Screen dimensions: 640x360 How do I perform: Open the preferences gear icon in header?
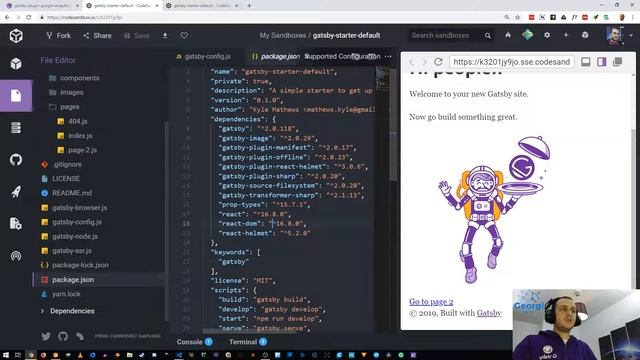pyautogui.click(x=547, y=36)
